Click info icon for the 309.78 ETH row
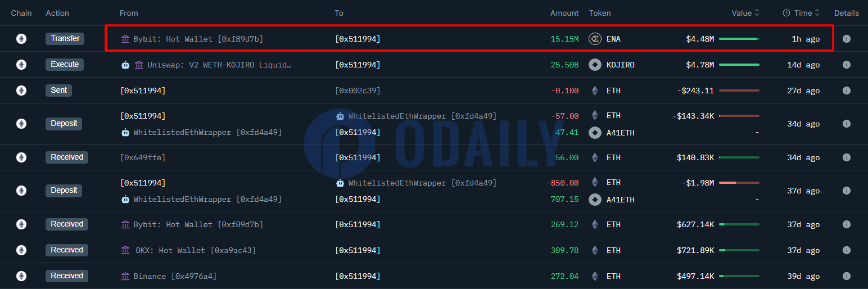 point(846,250)
